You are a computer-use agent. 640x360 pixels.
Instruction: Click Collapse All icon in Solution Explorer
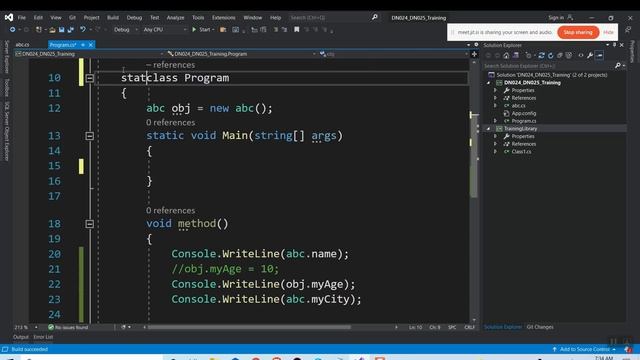(x=560, y=56)
